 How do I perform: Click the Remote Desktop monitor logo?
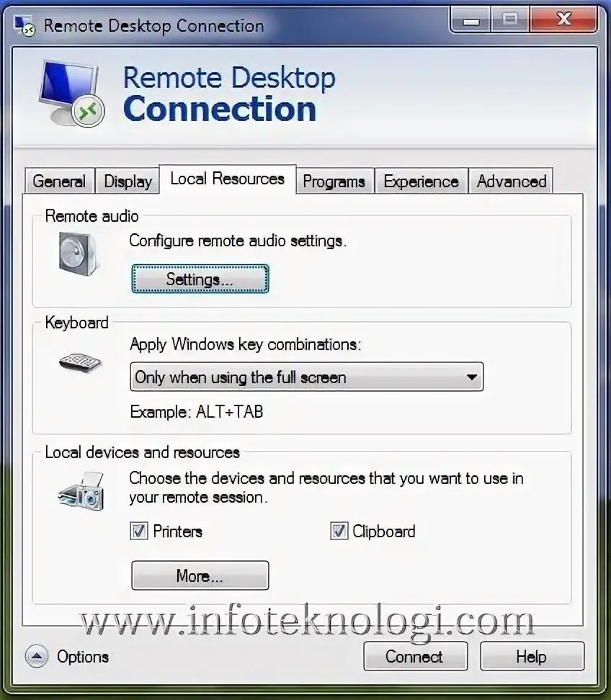pyautogui.click(x=71, y=94)
